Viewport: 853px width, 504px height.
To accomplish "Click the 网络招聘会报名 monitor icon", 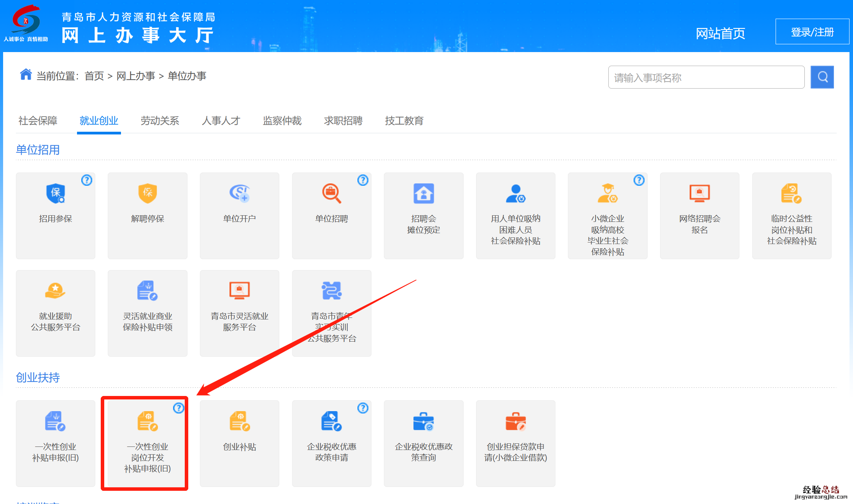I will (x=699, y=193).
